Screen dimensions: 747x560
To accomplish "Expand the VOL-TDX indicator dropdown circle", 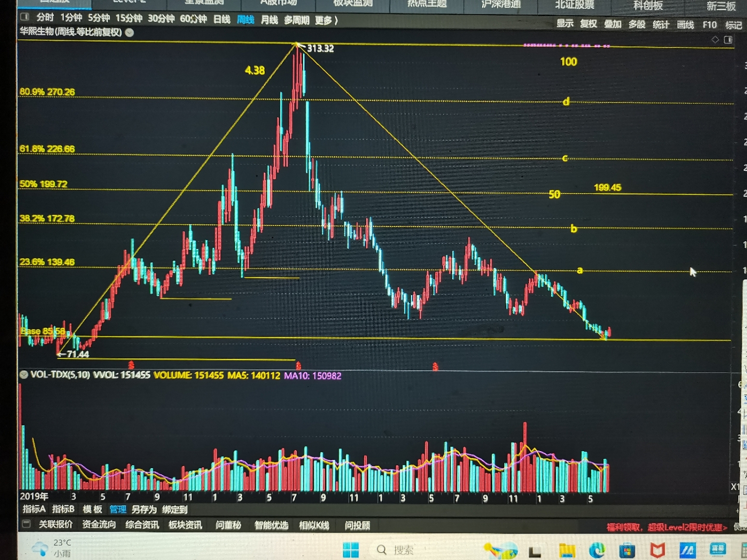I will pos(24,374).
